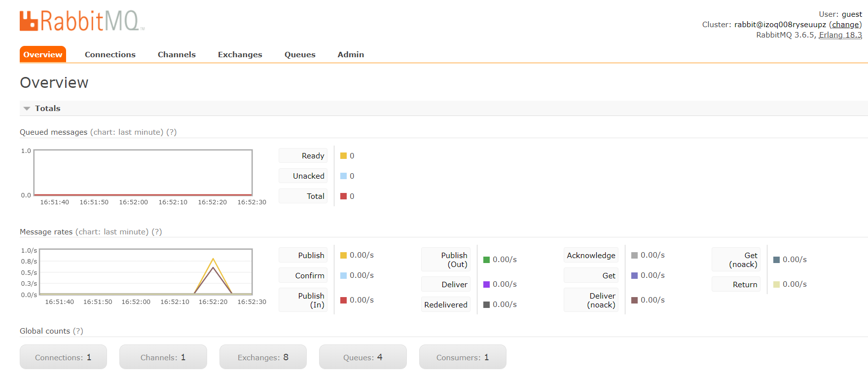868x379 pixels.
Task: Open help (?) for Global counts
Action: (x=78, y=331)
